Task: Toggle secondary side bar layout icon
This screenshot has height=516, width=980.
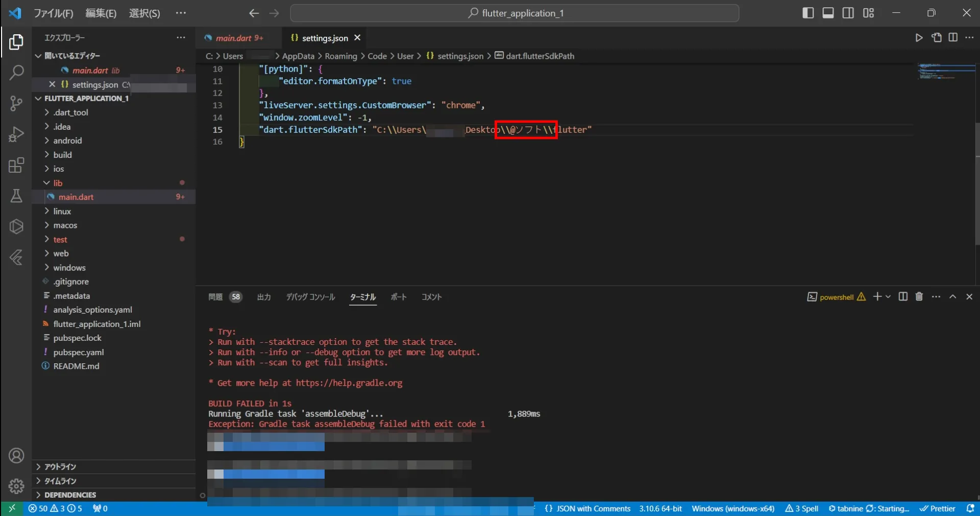Action: pyautogui.click(x=848, y=13)
